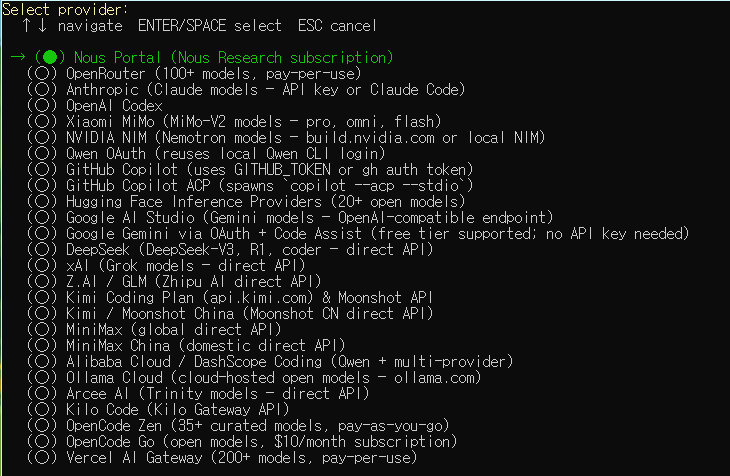Choose xAI Grok models radio button
The image size is (730, 476).
[42, 265]
